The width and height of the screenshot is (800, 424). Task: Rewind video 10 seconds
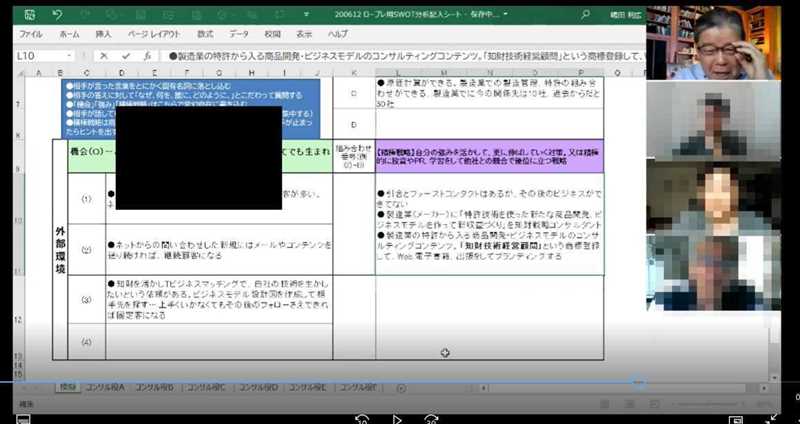[362, 419]
